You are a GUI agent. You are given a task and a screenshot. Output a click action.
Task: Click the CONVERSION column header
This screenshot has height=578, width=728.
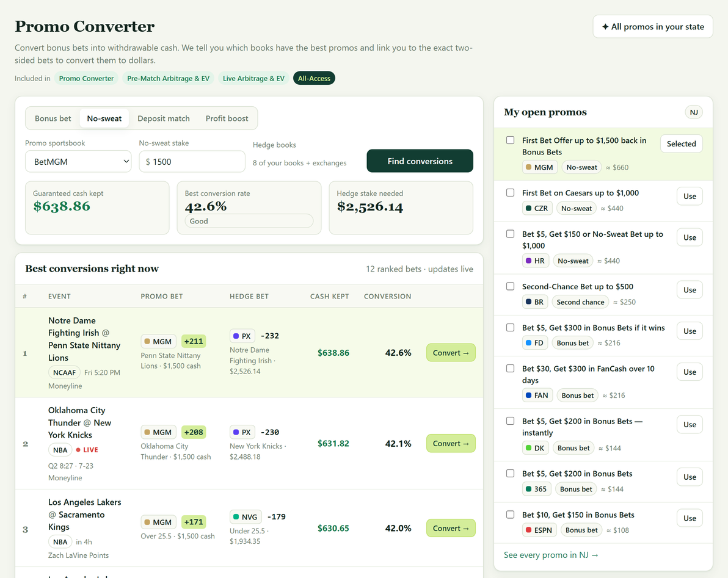point(387,297)
